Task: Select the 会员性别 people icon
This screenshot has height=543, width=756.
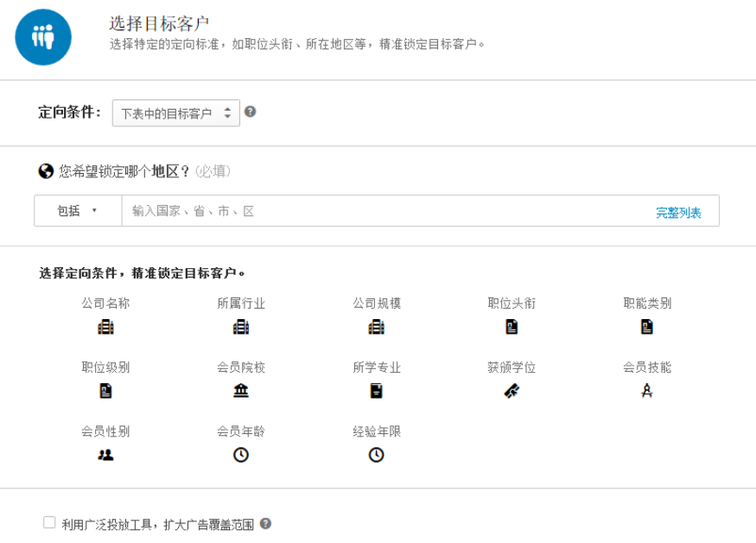Action: pyautogui.click(x=105, y=455)
